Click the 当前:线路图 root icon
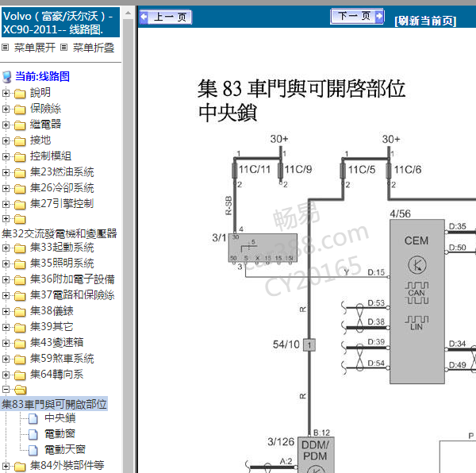The image size is (476, 473). 7,77
